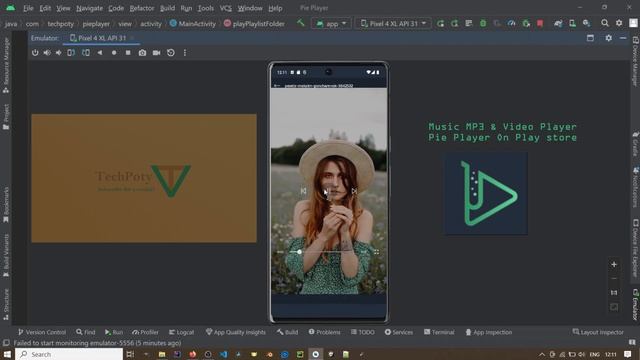
Task: Click the video seek bar handle
Action: (x=299, y=252)
